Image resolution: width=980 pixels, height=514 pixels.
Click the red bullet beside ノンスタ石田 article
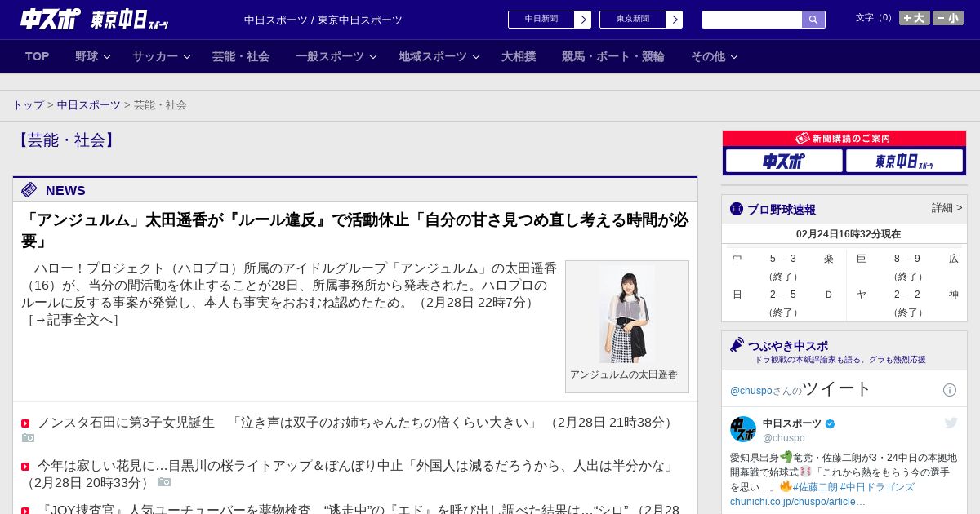pyautogui.click(x=25, y=423)
